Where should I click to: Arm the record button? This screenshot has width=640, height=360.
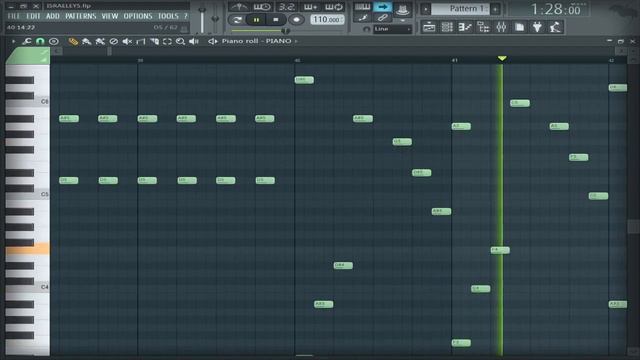pos(296,20)
